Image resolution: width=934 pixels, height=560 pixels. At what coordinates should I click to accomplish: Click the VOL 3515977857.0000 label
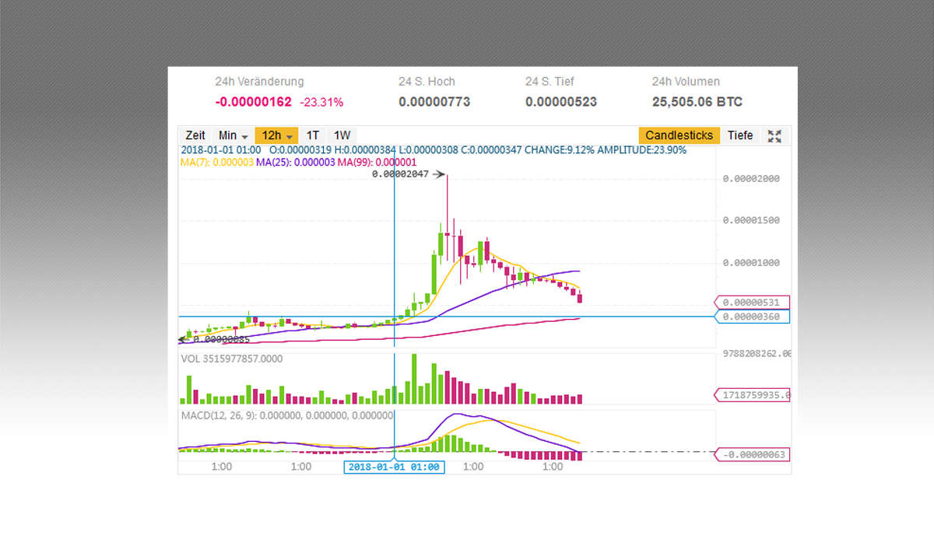(x=232, y=359)
